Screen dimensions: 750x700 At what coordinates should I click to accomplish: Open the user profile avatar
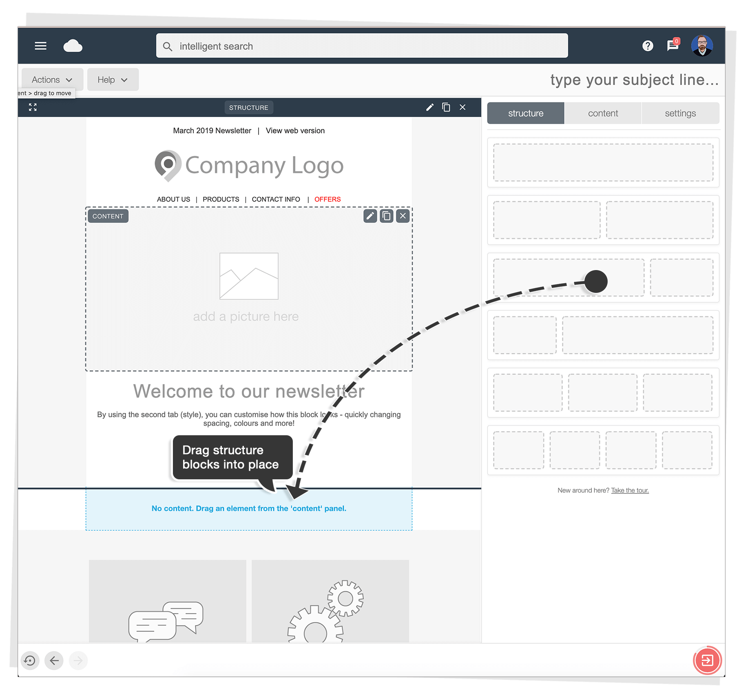[702, 46]
